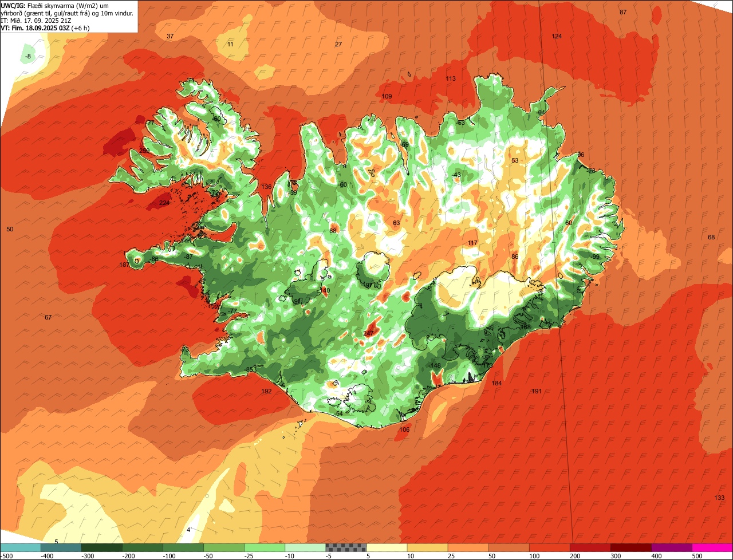Select the crimson 200 to 300 legend swatch
Image resolution: width=733 pixels, height=560 pixels.
point(590,547)
